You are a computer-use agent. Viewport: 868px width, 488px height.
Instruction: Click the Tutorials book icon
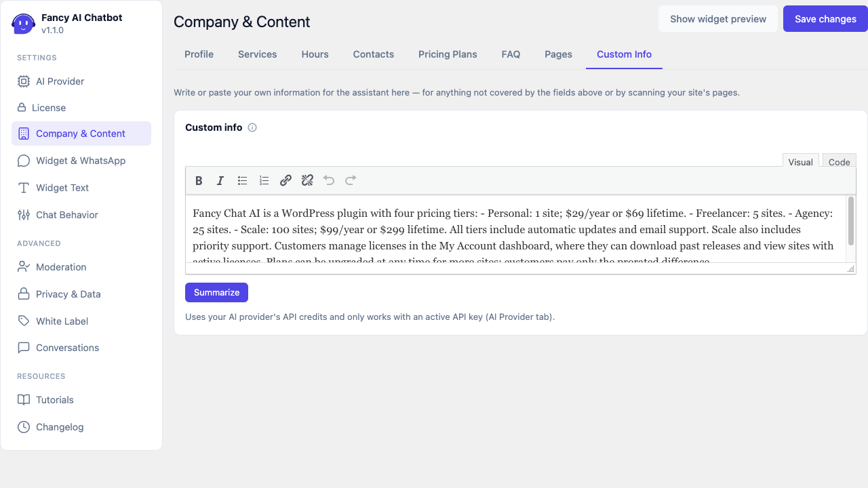click(x=24, y=400)
